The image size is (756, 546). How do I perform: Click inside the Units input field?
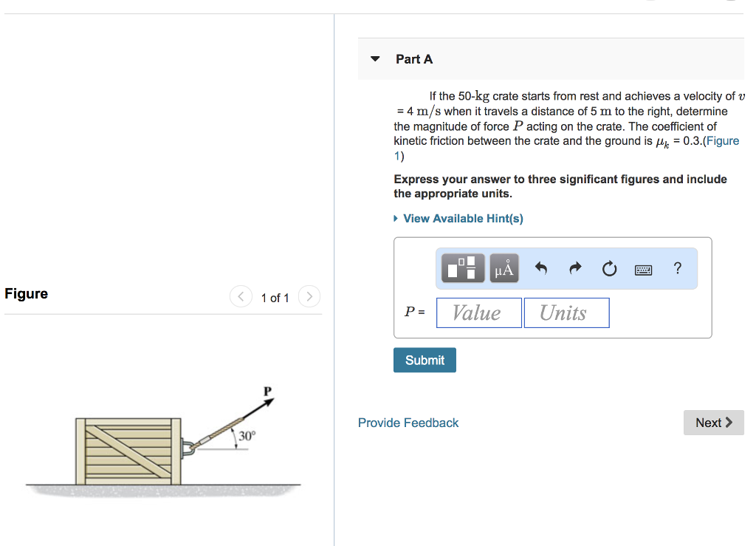pos(566,312)
